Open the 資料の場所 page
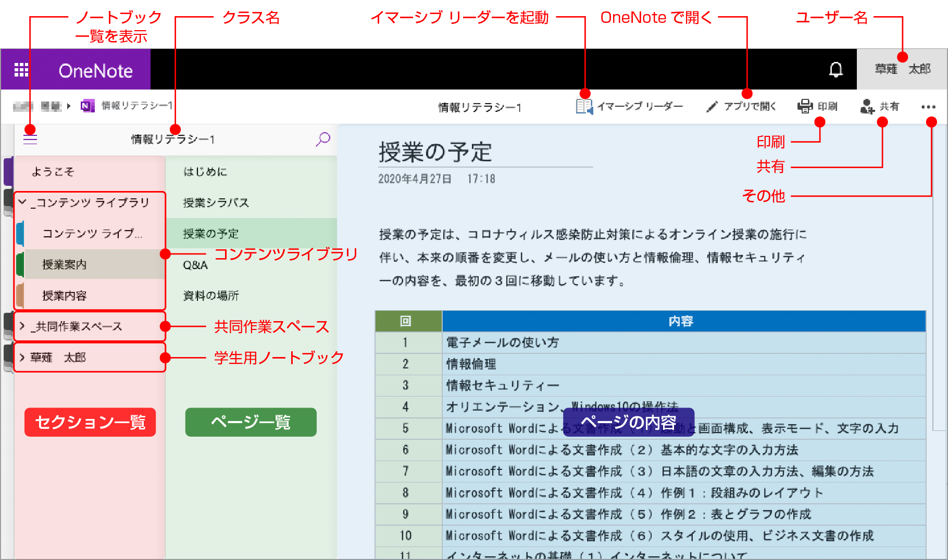Image resolution: width=948 pixels, height=560 pixels. tap(211, 296)
